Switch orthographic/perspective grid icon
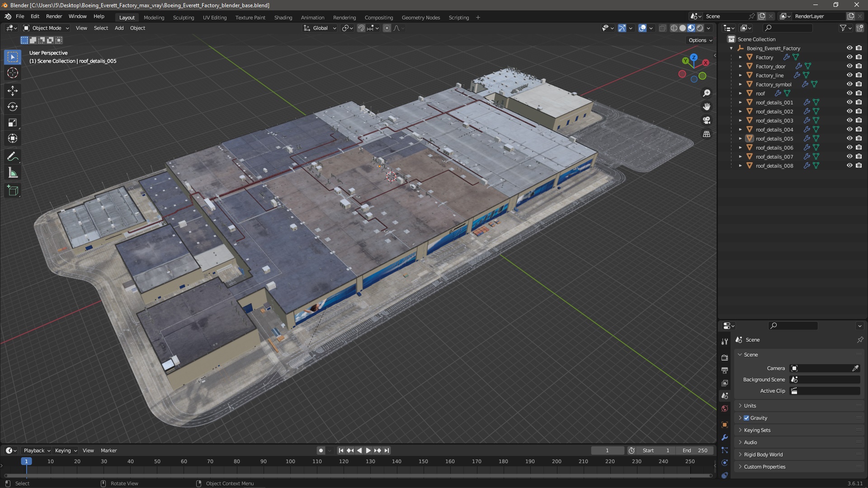 pos(706,134)
